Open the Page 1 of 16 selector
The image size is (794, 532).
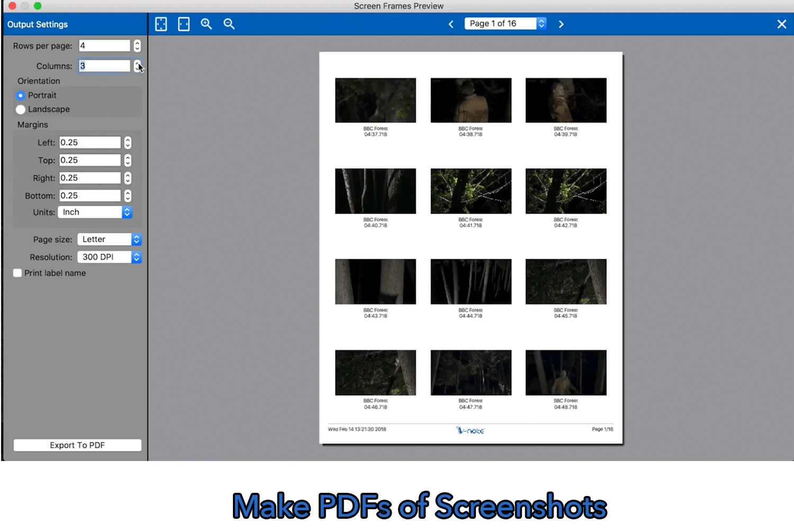[505, 24]
